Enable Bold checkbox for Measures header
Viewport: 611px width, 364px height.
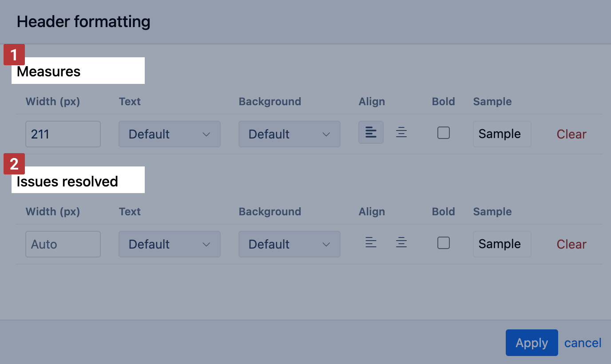point(444,133)
